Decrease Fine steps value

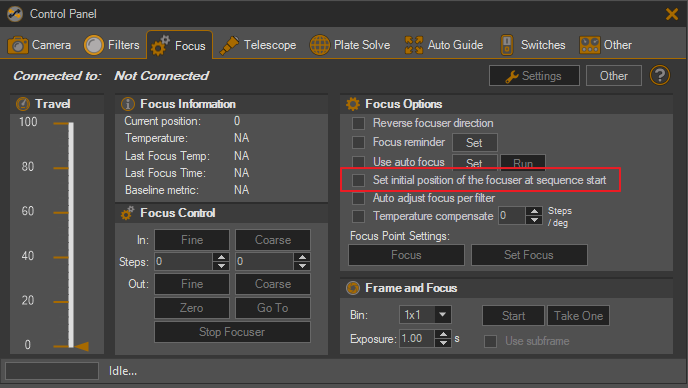[x=222, y=266]
